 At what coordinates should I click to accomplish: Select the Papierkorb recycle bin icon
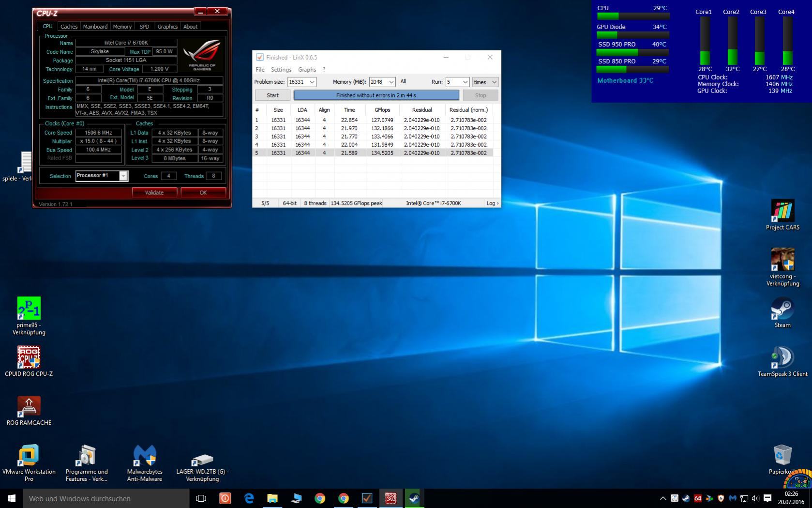tap(782, 459)
